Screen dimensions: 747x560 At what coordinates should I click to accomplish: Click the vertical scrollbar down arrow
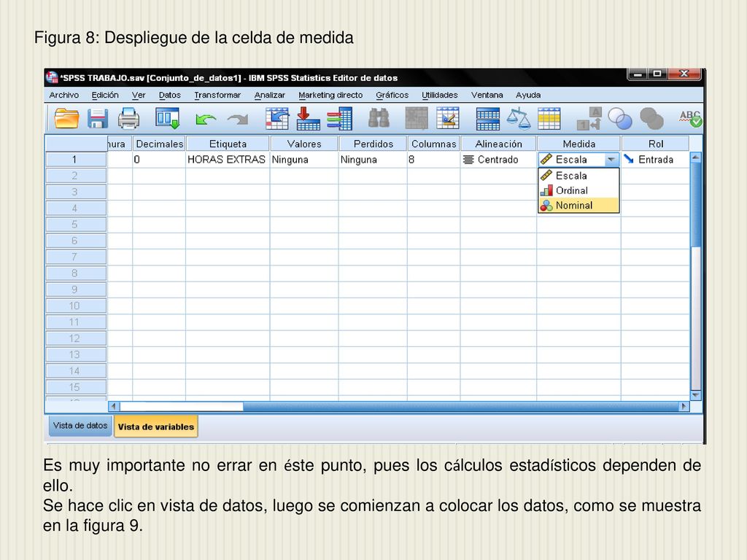pyautogui.click(x=695, y=395)
